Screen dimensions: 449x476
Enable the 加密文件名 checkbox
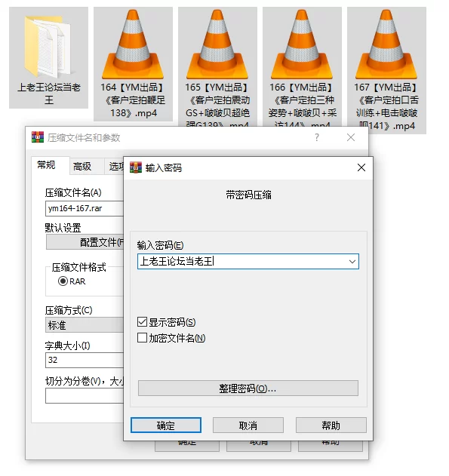click(142, 337)
